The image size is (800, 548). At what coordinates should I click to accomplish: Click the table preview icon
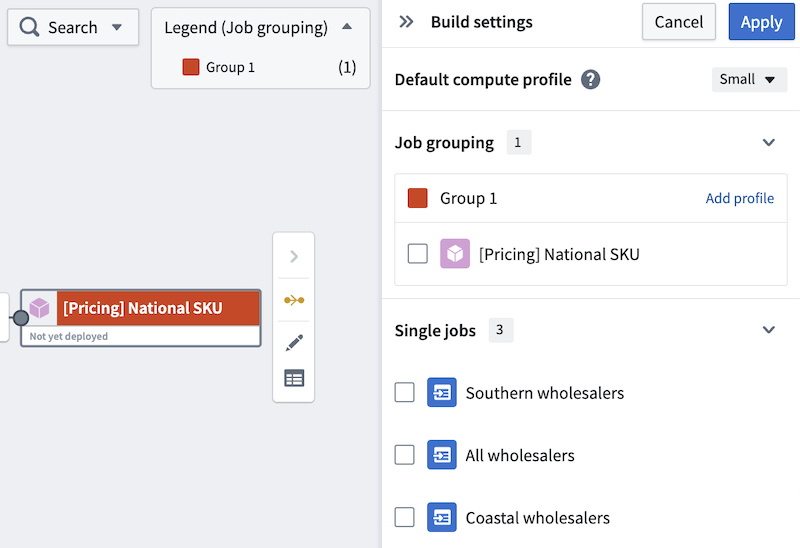(294, 378)
